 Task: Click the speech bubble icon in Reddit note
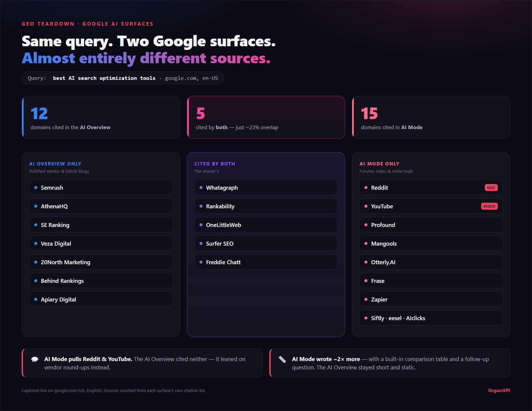[35, 359]
